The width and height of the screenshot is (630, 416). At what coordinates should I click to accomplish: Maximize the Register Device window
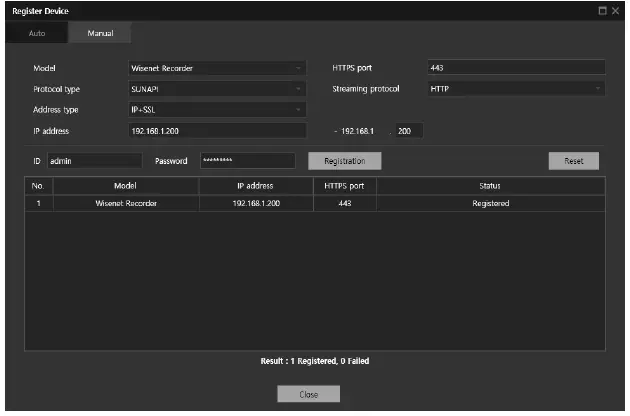tap(602, 11)
